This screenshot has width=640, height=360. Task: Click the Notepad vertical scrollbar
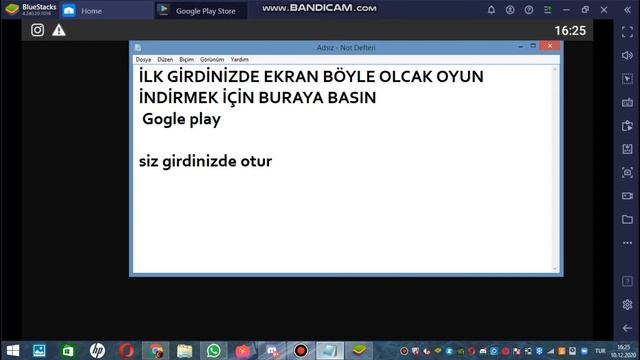(555, 169)
